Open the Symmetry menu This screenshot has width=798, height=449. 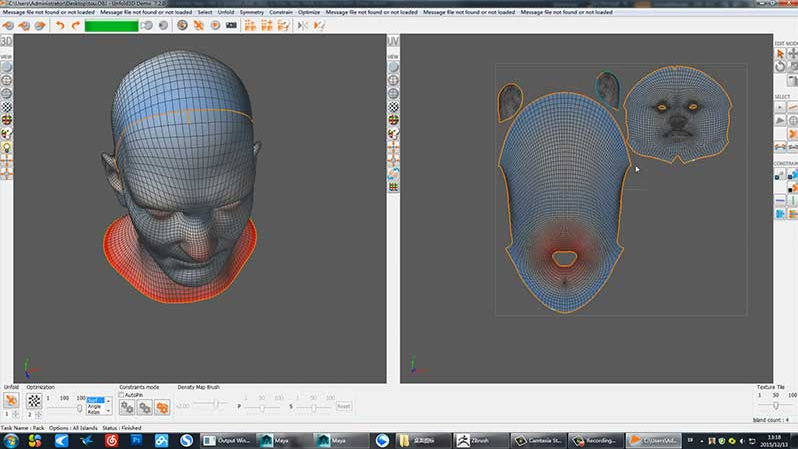tap(252, 12)
